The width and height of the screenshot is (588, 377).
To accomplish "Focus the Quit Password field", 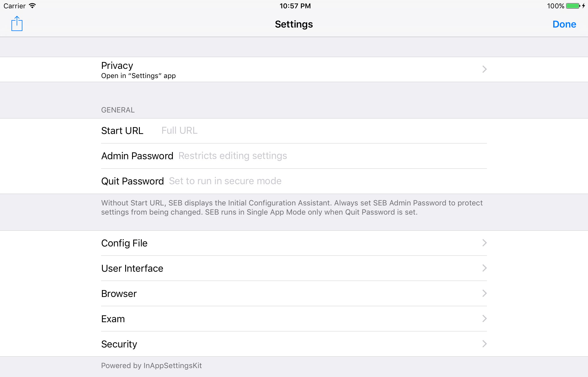I will 328,181.
